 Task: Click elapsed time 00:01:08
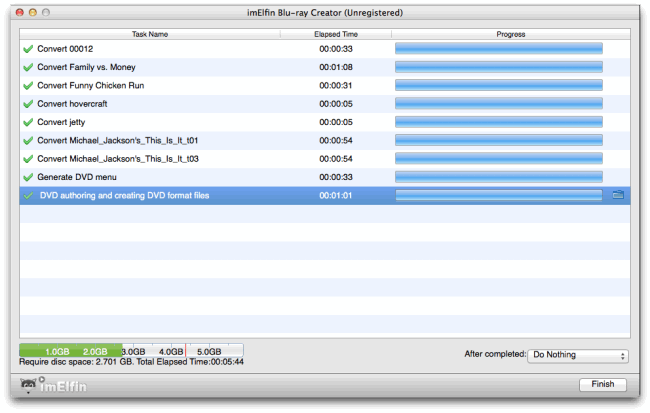(336, 67)
